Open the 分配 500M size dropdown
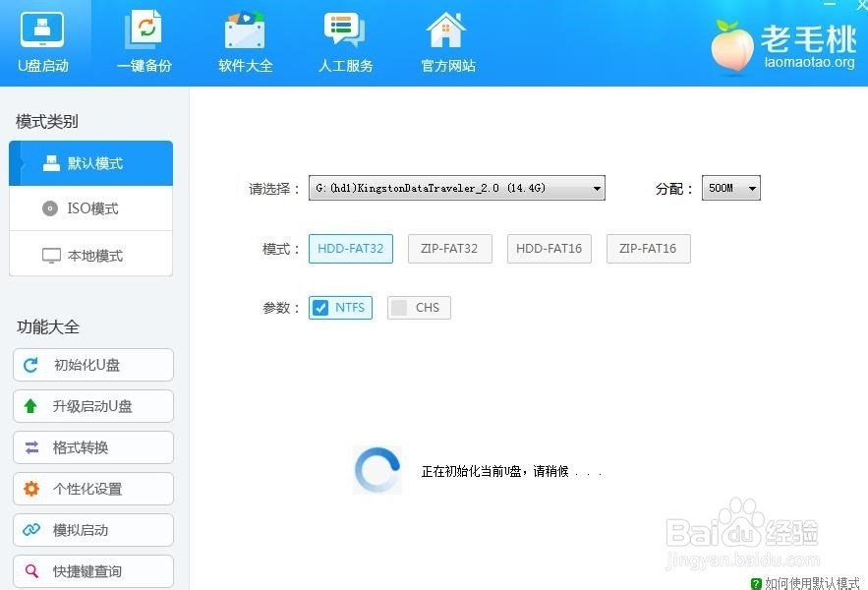Image resolution: width=868 pixels, height=590 pixels. coord(730,188)
